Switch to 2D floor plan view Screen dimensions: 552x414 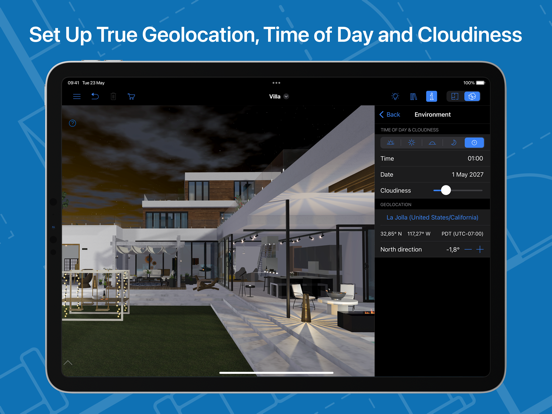tap(454, 96)
